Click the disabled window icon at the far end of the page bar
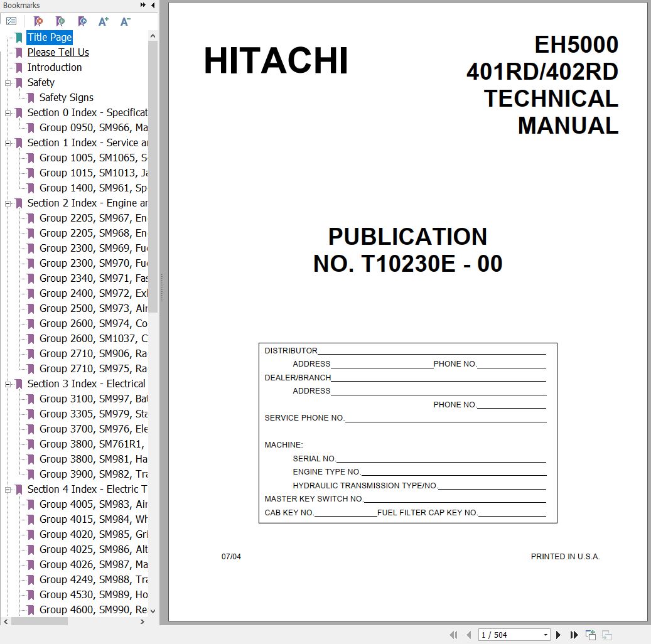651x644 pixels. pyautogui.click(x=607, y=635)
